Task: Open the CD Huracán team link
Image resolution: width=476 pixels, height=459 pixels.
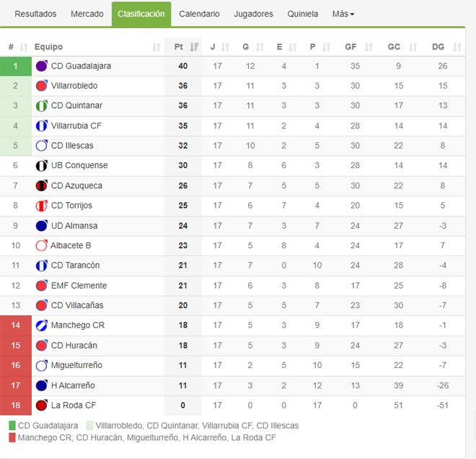Action: coord(74,346)
